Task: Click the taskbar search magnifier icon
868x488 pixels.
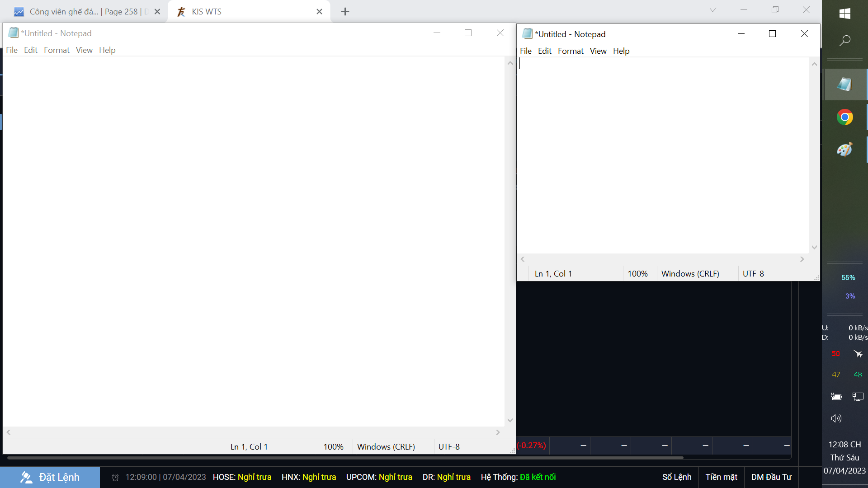Action: tap(844, 41)
